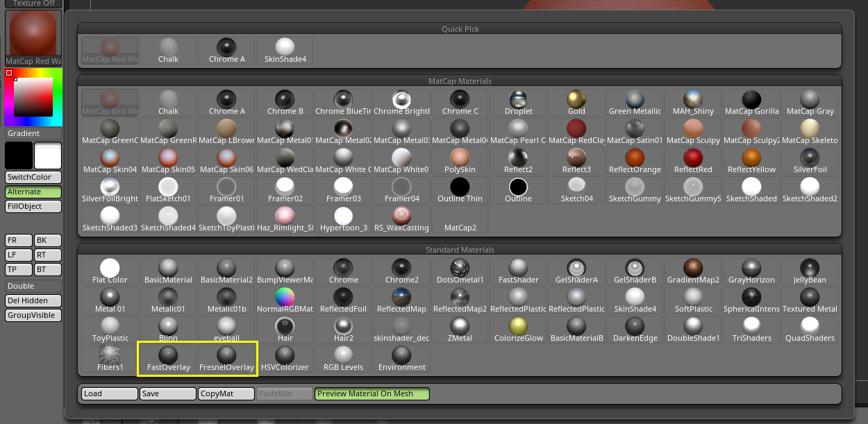Pick the NormalRGBMat material
The height and width of the screenshot is (424, 868).
point(285,300)
